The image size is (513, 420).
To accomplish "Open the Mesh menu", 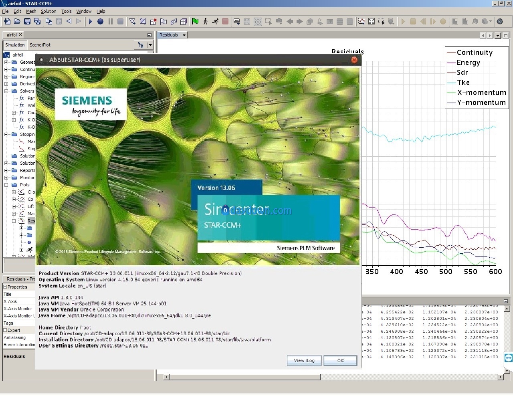I will tap(31, 11).
